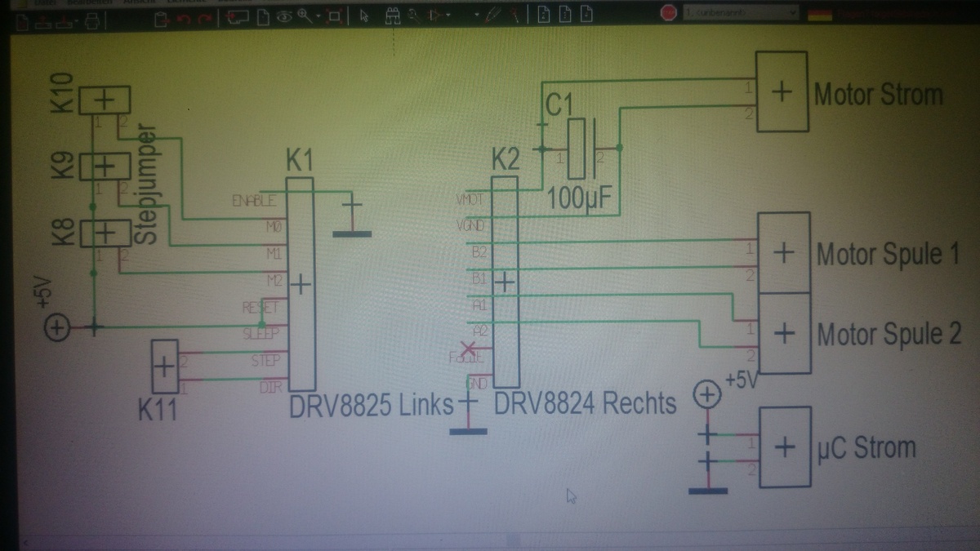Select the Motor Spule 1 connector box
This screenshot has width=980, height=551.
tap(784, 252)
